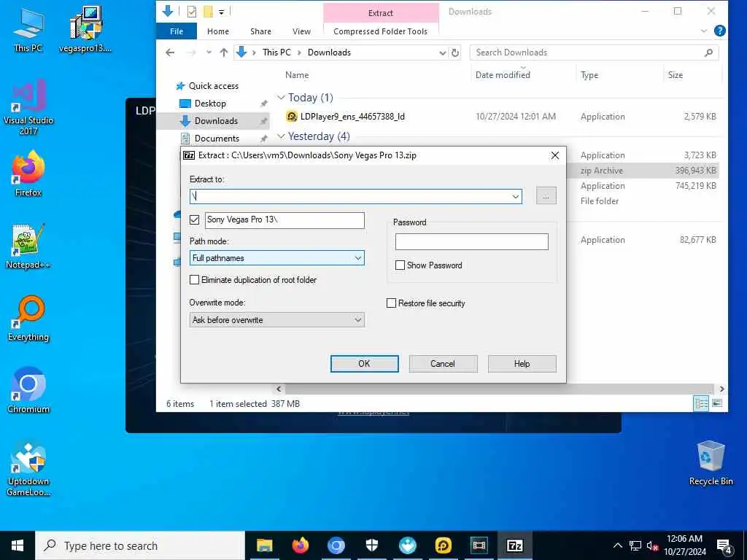Open the Overwrite mode dropdown
747x560 pixels.
click(357, 320)
